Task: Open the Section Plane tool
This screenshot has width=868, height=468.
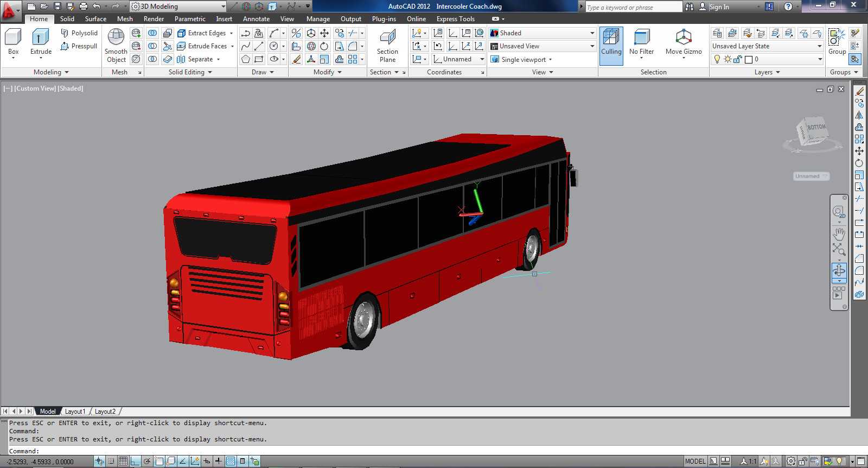Action: click(387, 46)
